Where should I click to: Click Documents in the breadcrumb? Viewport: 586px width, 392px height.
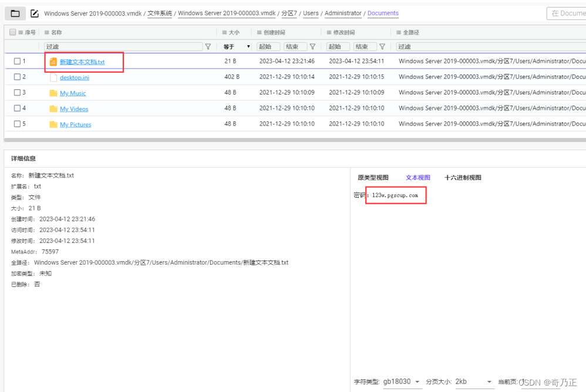383,13
